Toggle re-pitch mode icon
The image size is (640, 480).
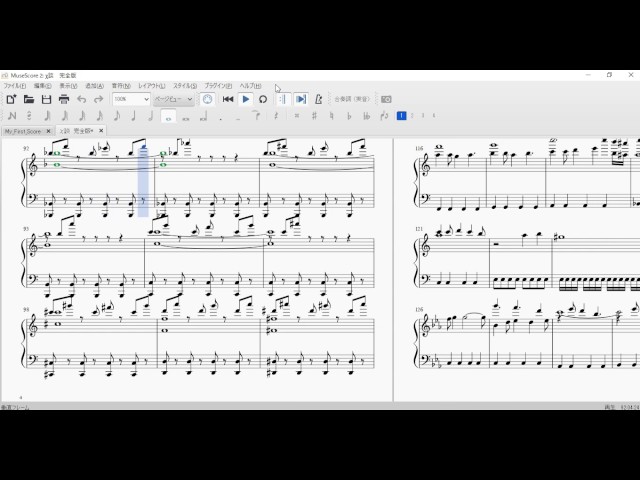[29, 116]
